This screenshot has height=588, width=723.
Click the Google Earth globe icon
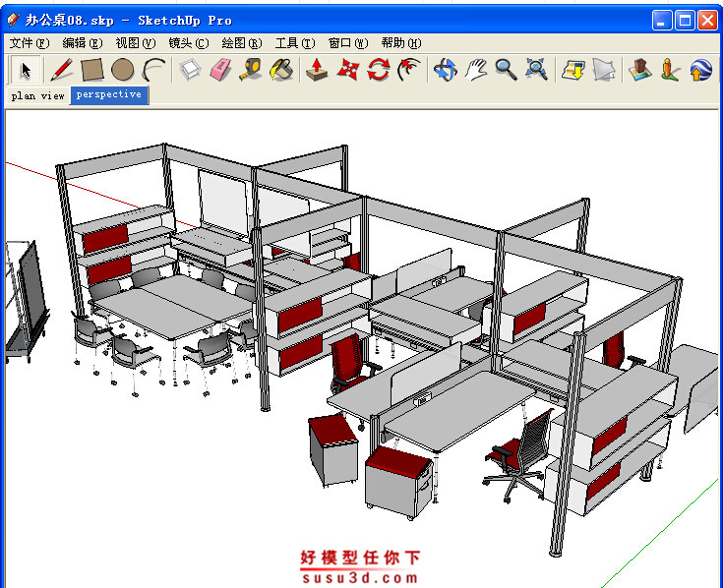point(700,70)
